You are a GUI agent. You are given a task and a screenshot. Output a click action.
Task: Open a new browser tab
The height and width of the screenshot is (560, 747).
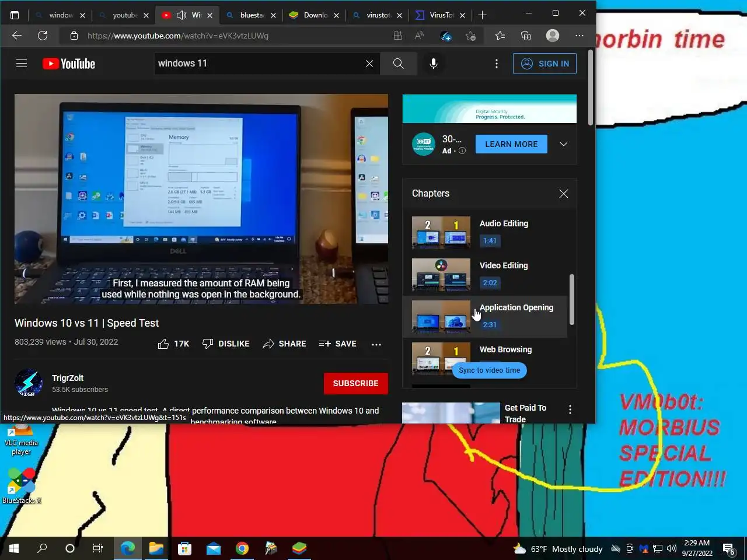pos(482,15)
